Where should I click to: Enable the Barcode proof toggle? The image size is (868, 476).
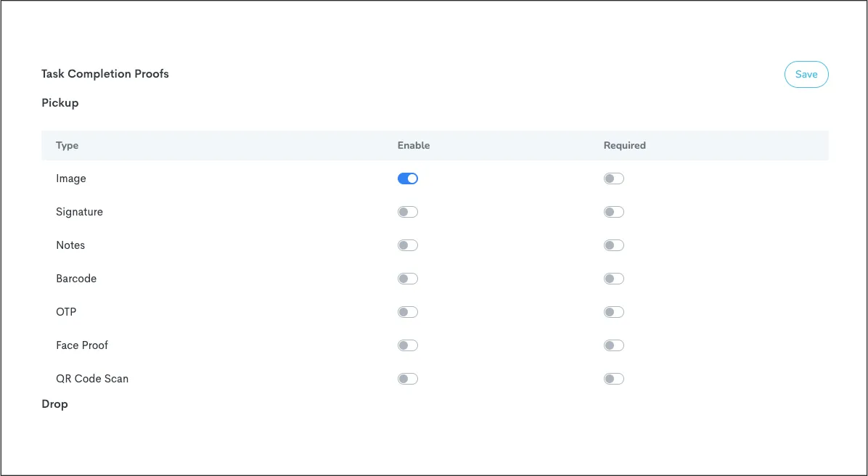pos(407,279)
